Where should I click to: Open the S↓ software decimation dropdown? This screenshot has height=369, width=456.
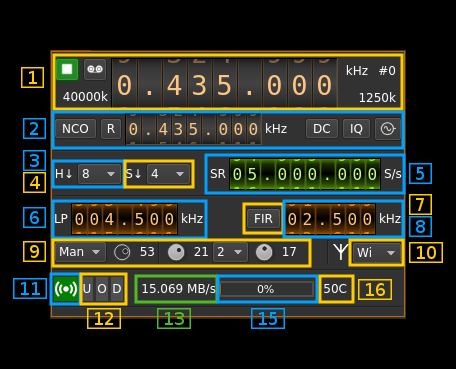pos(168,174)
